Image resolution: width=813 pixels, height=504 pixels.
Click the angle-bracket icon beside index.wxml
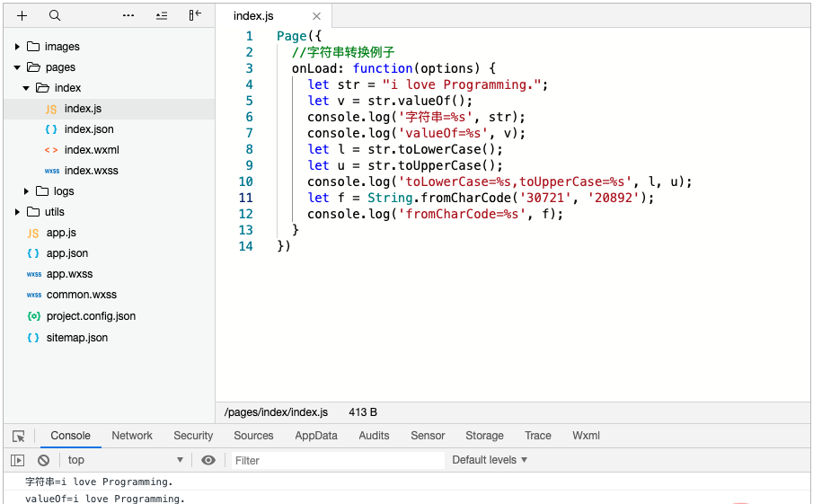coord(51,150)
